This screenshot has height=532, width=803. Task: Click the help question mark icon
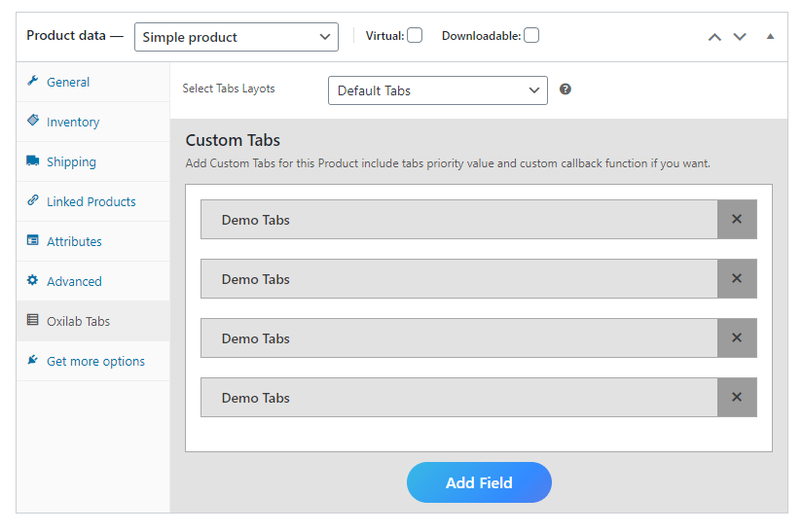click(x=565, y=89)
